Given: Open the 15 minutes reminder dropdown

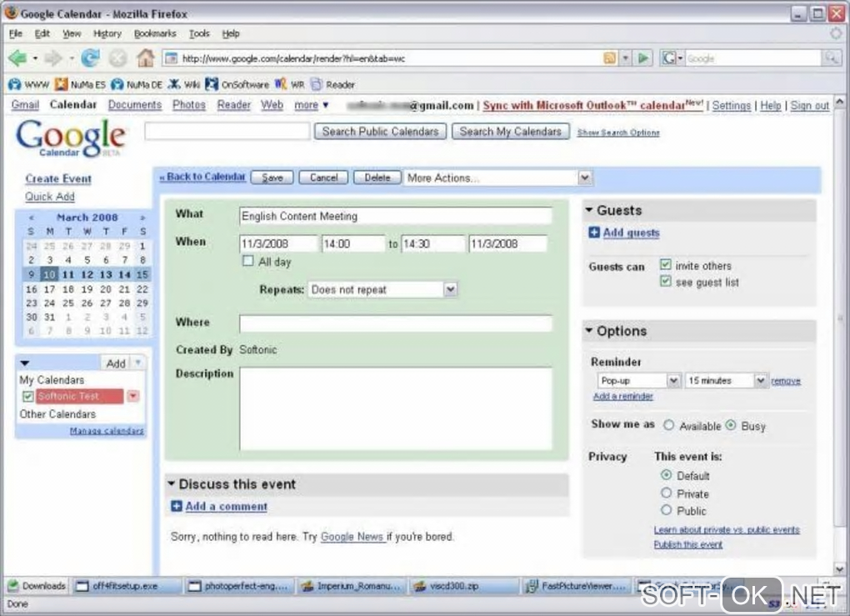Looking at the screenshot, I should click(x=727, y=381).
